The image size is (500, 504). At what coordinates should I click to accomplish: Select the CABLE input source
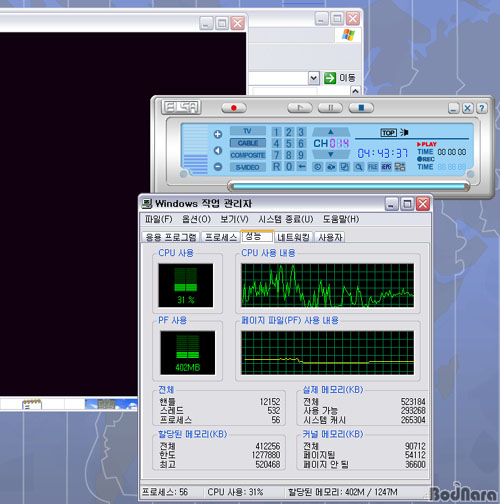tap(248, 143)
